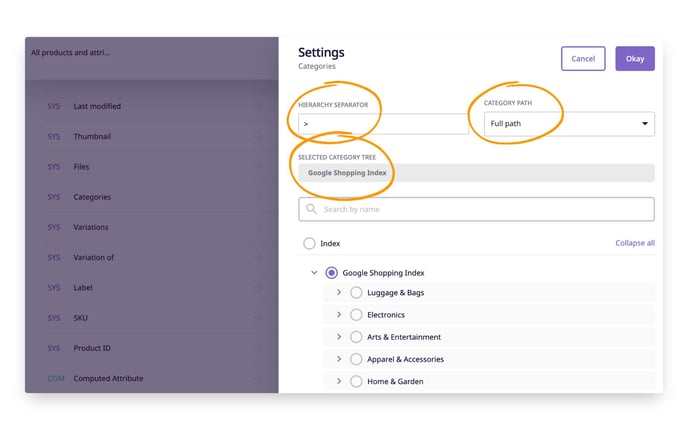This screenshot has width=688, height=430.
Task: Select the Index radio button
Action: (309, 243)
